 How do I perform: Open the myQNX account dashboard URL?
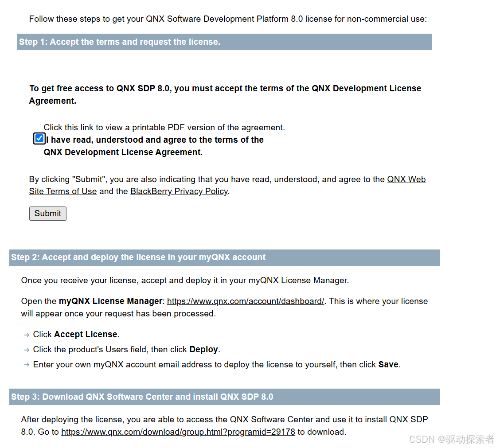(246, 301)
